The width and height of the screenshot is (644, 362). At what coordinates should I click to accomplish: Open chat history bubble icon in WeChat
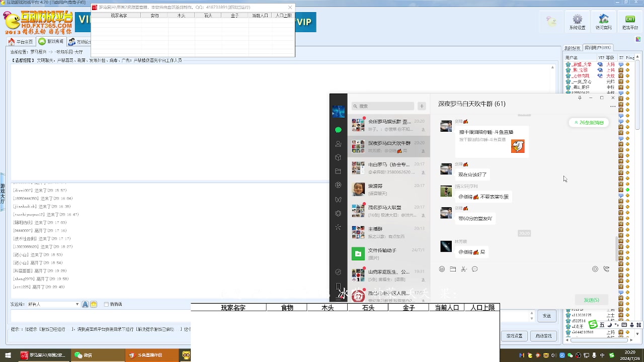tap(474, 269)
